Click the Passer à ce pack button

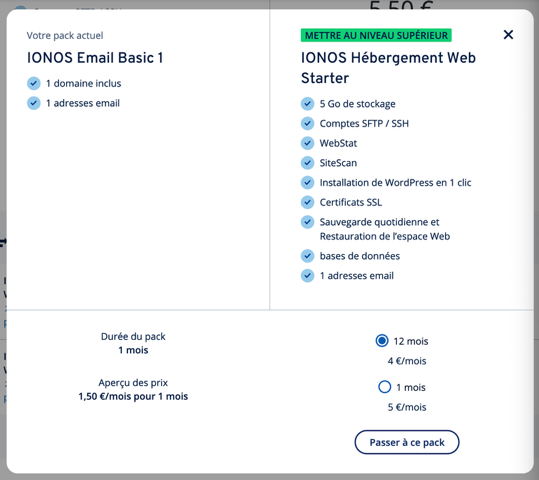407,442
